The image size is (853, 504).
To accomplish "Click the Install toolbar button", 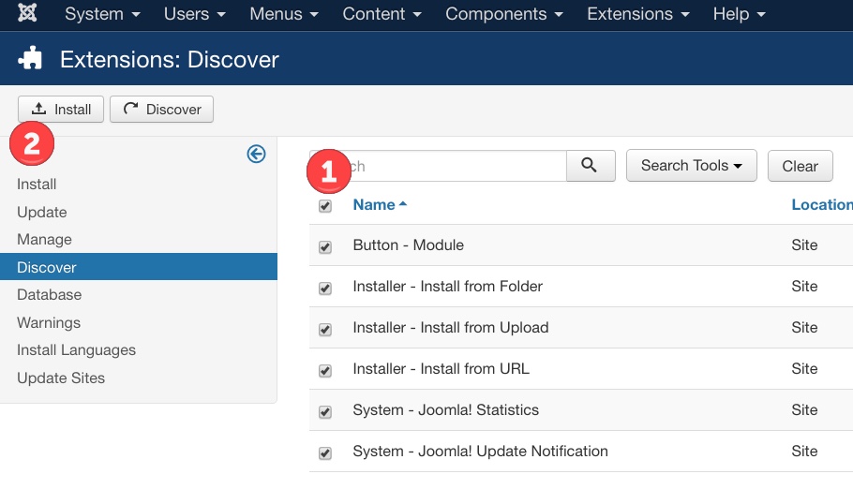I will [61, 110].
